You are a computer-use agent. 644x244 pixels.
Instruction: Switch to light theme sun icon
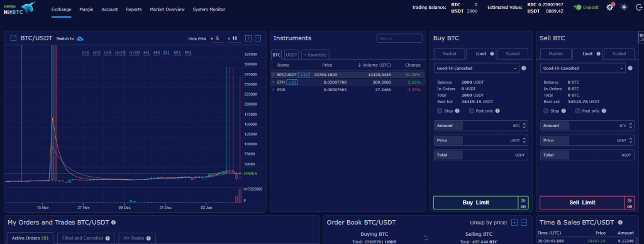click(624, 8)
